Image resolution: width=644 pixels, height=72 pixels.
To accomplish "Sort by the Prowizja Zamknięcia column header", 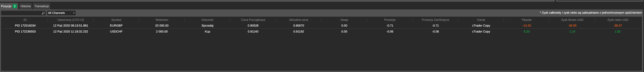I will [x=435, y=20].
